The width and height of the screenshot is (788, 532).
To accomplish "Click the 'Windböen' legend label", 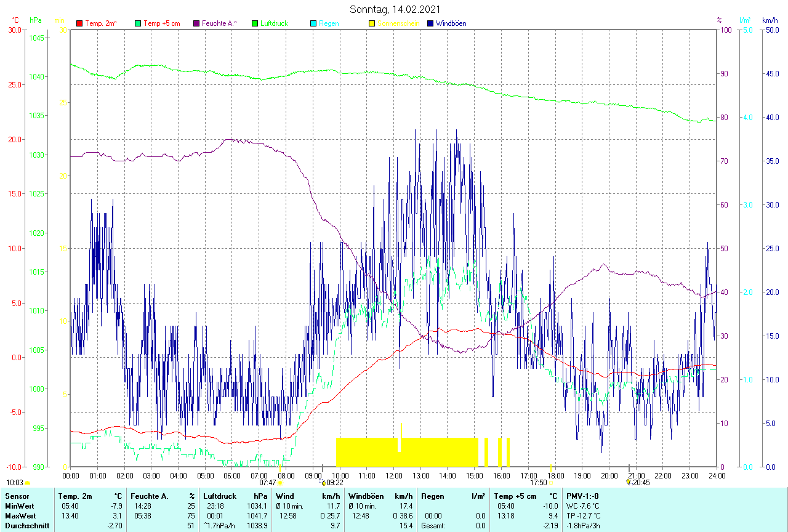I will tap(451, 23).
